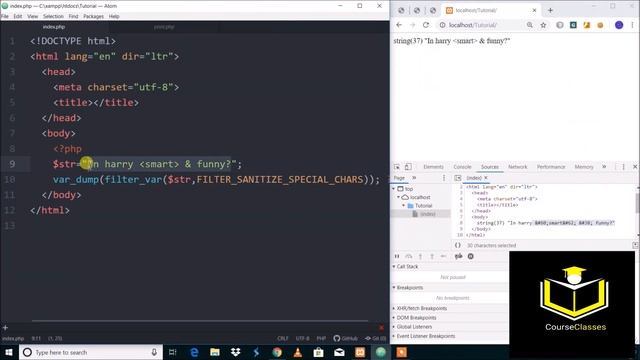The width and height of the screenshot is (640, 360).
Task: Show more DevTools tabs via the chevron
Action: click(x=604, y=167)
